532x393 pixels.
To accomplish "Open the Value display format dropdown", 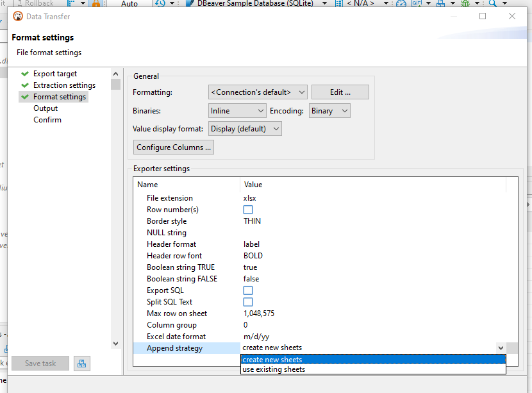I will pos(245,128).
